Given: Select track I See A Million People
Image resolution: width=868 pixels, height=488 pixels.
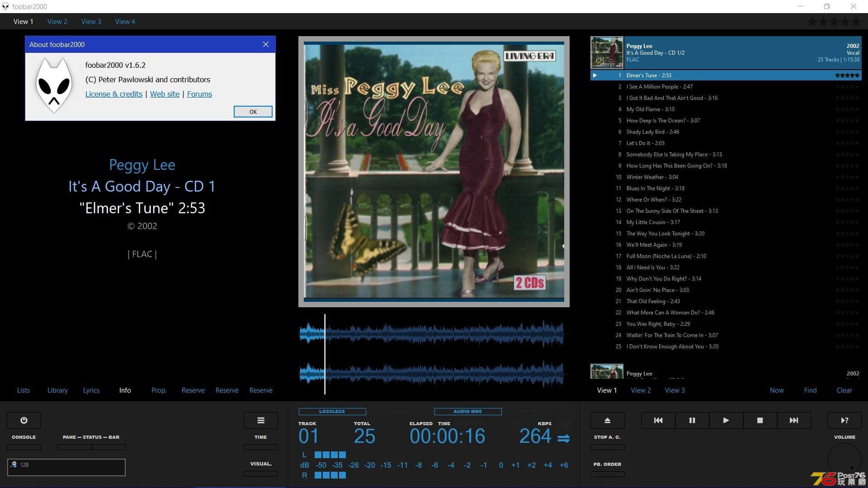Looking at the screenshot, I should [x=726, y=87].
